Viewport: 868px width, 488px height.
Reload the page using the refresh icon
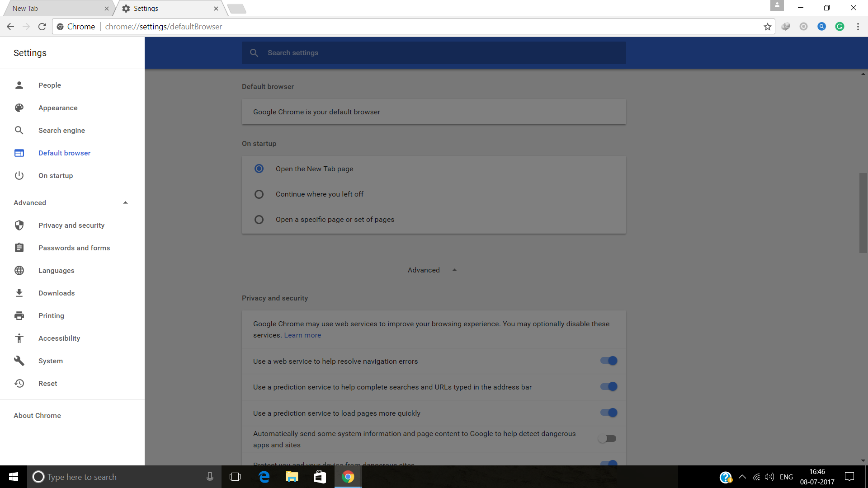tap(42, 27)
